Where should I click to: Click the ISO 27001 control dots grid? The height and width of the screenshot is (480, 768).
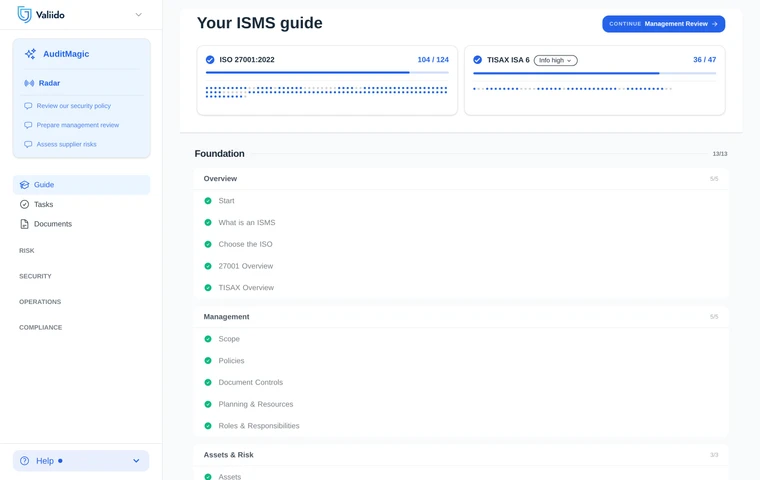(326, 92)
